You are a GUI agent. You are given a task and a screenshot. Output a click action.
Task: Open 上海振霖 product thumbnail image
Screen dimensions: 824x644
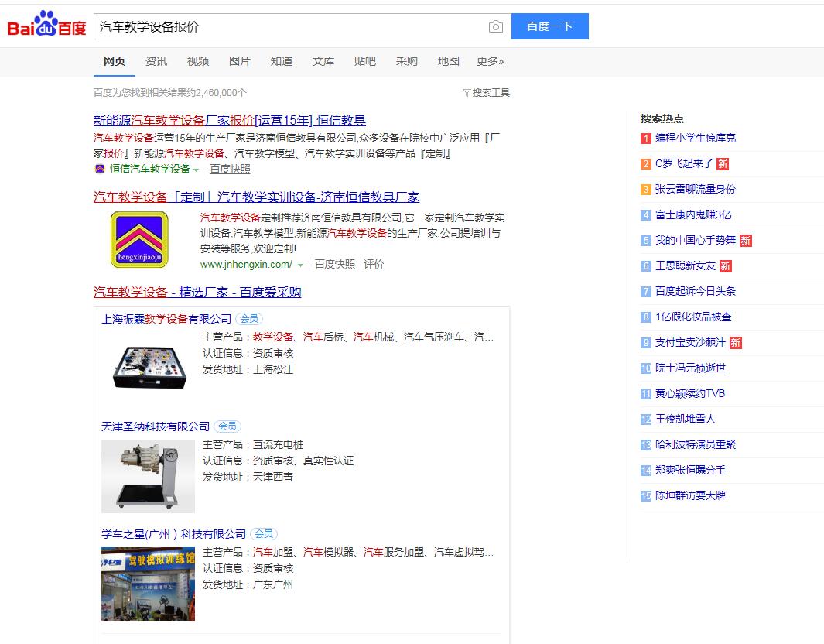(x=149, y=366)
